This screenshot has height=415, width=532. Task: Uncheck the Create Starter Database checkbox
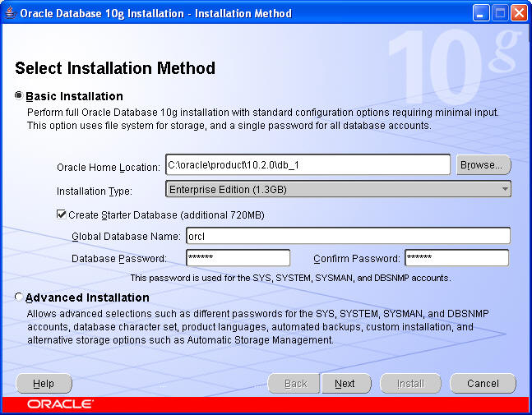point(61,215)
